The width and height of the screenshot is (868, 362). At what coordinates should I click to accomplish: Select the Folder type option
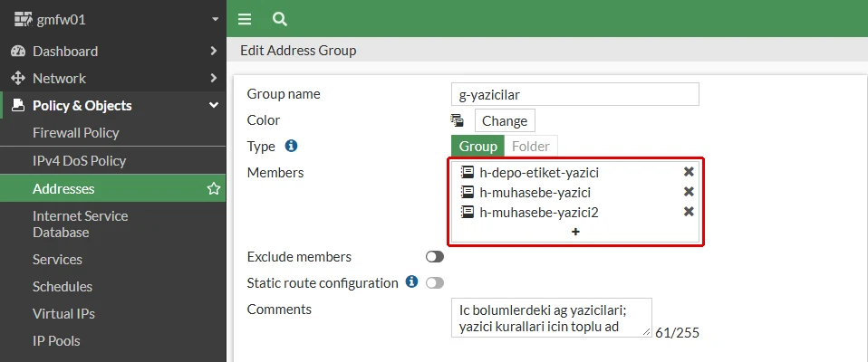[x=531, y=147]
